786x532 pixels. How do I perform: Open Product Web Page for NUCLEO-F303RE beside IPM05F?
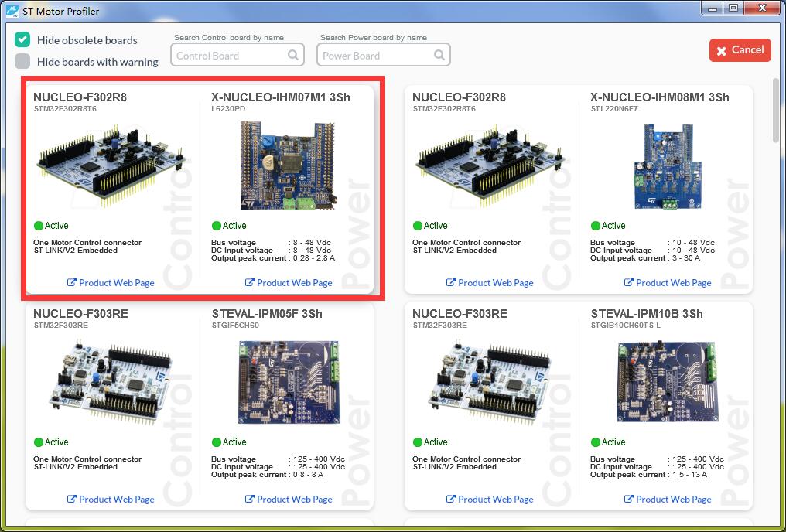(x=111, y=499)
